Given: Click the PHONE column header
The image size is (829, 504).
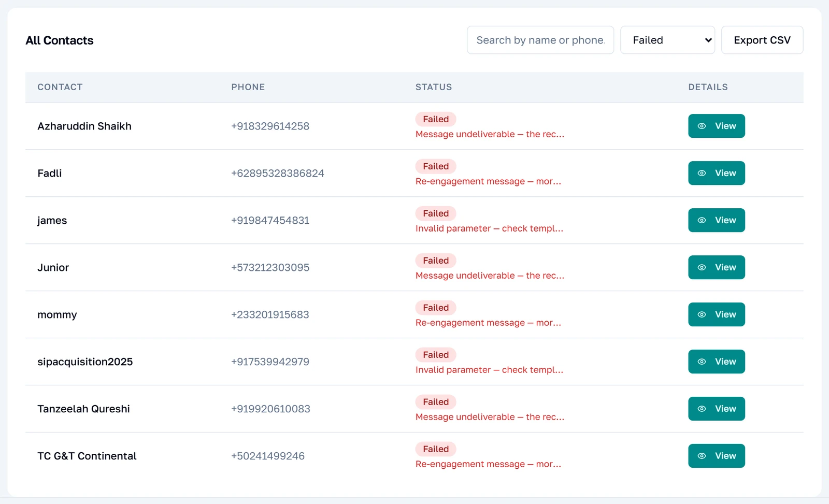Looking at the screenshot, I should 248,87.
